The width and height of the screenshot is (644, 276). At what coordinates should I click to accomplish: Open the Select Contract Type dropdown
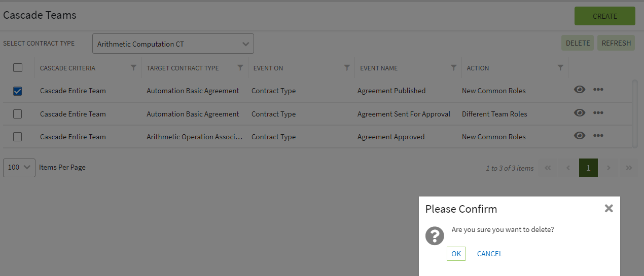point(173,44)
